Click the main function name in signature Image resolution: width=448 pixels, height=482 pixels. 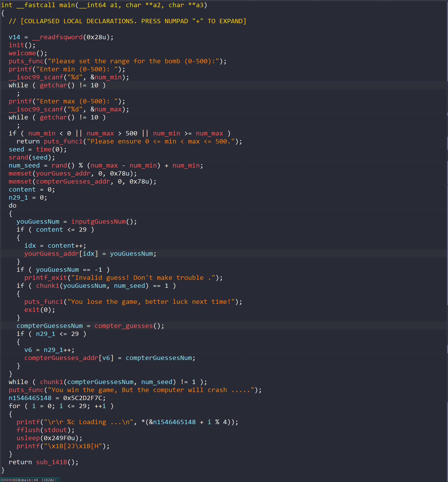[x=67, y=5]
